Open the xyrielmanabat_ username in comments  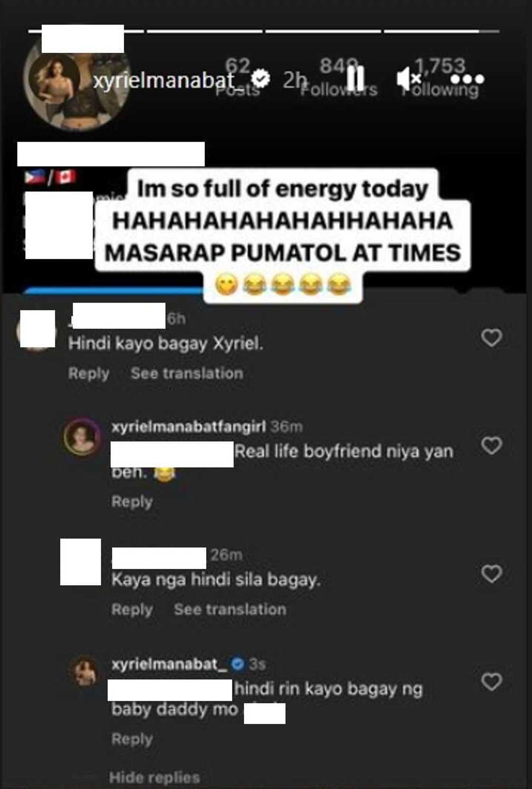click(x=169, y=664)
